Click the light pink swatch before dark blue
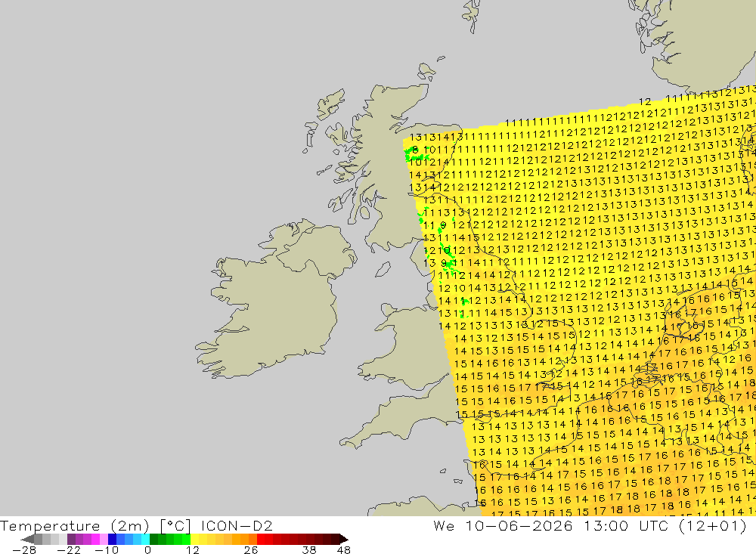Viewport: 756px width, 554px height. tap(104, 540)
